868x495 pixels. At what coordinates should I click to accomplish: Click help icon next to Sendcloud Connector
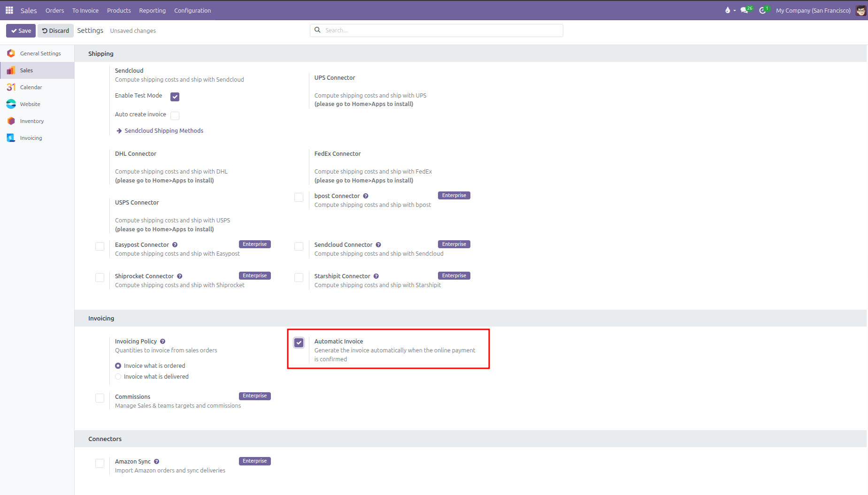point(378,245)
